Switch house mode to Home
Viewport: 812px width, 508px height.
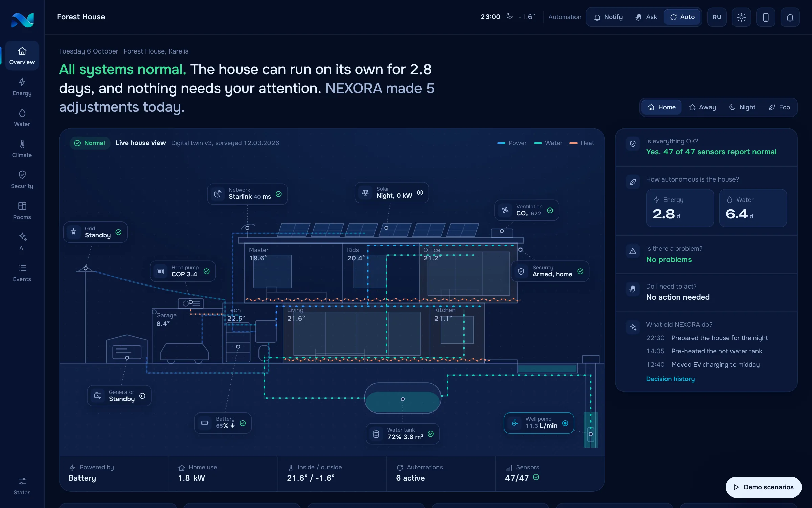(661, 107)
